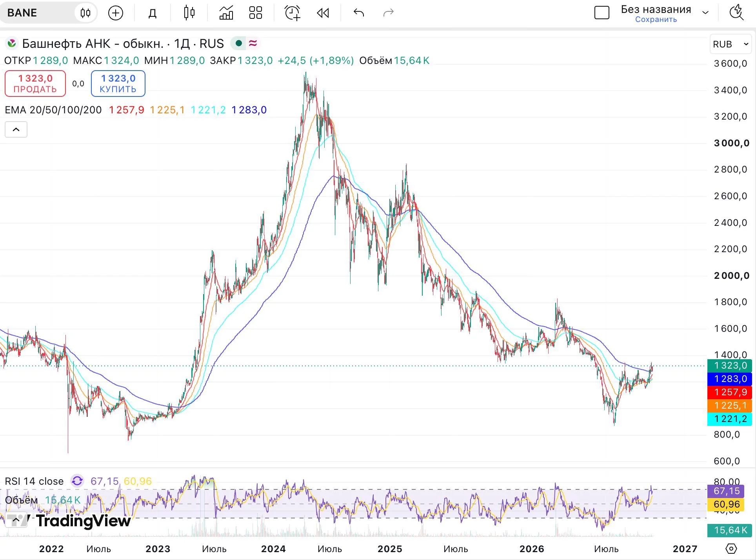Open the RUB currency dropdown
Viewport: 756px width, 560px height.
pyautogui.click(x=731, y=44)
